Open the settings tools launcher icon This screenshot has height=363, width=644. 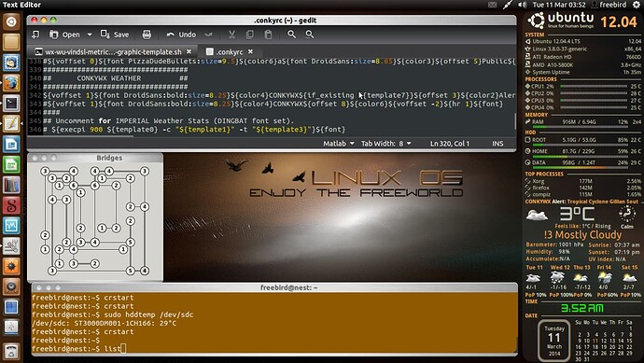coord(11,245)
